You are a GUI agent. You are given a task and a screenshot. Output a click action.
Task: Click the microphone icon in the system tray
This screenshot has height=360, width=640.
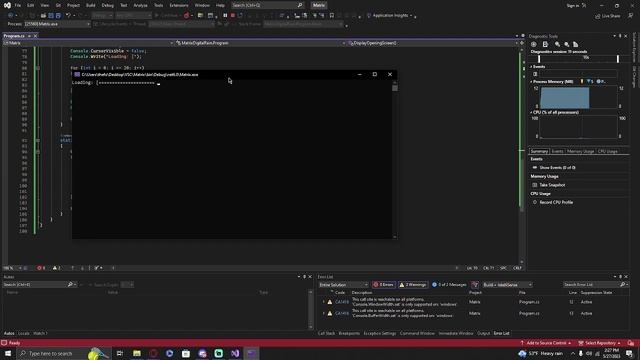[x=581, y=353]
